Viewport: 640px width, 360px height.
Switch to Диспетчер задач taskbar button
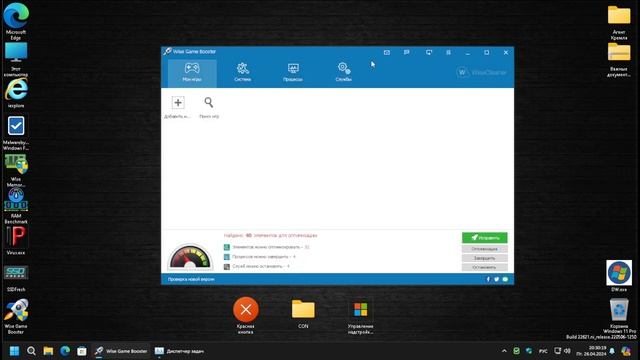pos(179,351)
